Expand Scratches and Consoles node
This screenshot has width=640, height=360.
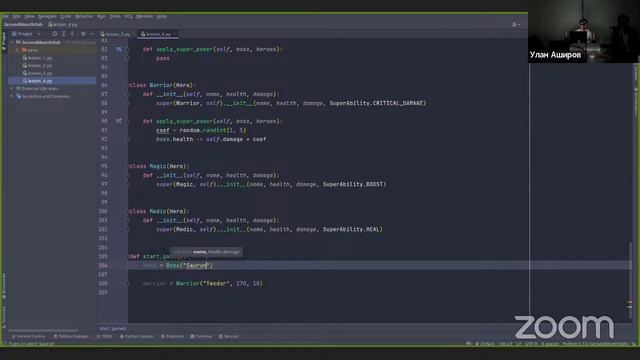click(x=12, y=96)
